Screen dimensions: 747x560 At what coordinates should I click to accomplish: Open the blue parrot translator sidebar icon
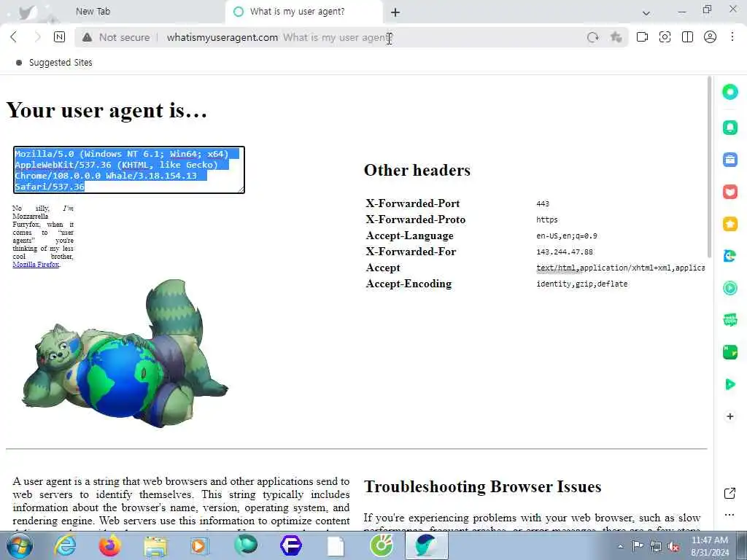(729, 256)
